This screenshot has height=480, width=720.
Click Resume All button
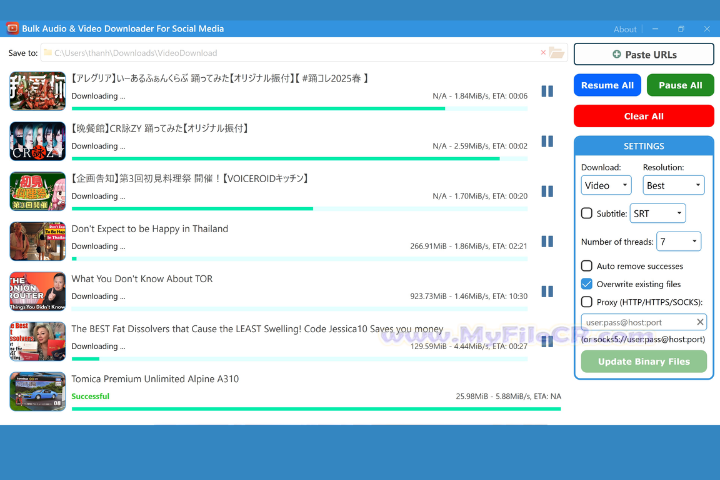(x=607, y=85)
